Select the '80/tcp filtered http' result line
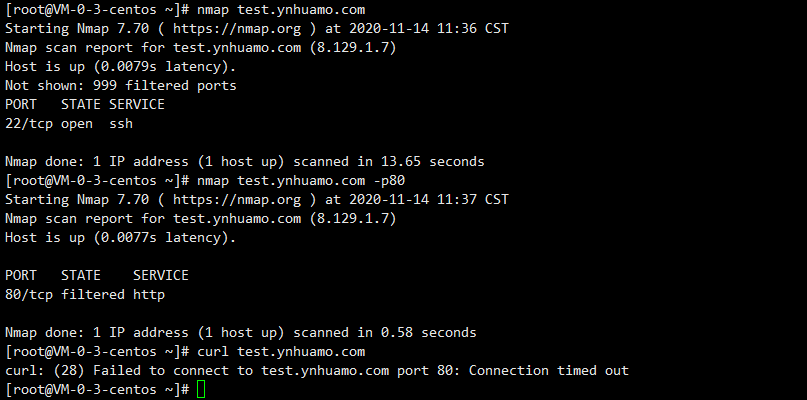 [x=85, y=295]
